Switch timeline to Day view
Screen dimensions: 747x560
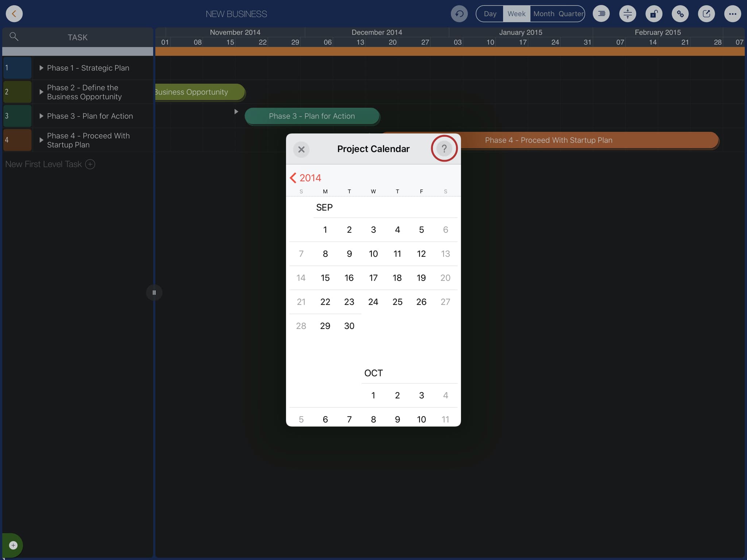(x=490, y=14)
